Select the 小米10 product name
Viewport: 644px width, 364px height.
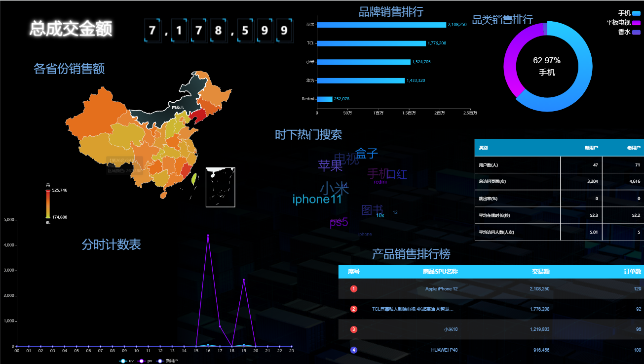pos(451,329)
